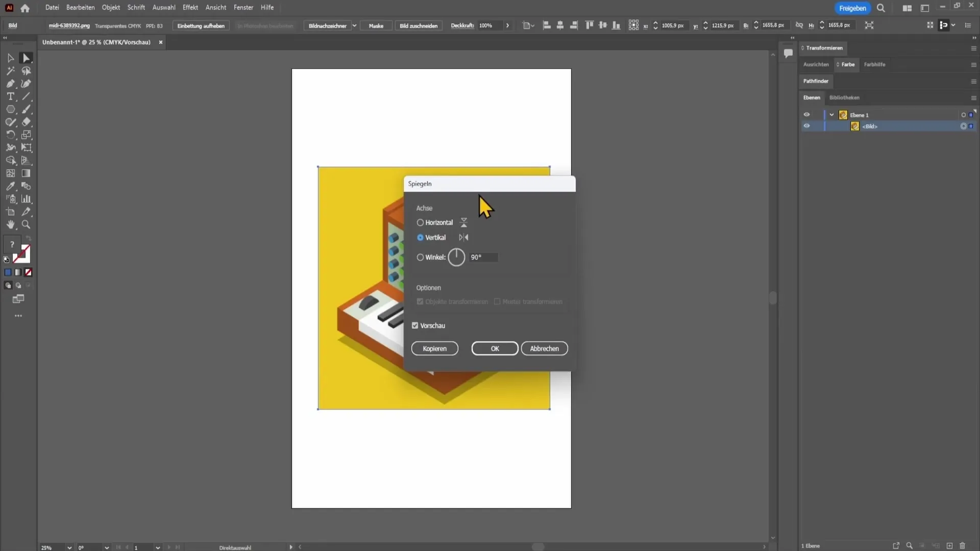The height and width of the screenshot is (551, 980).
Task: Reset to default fill and stroke
Action: [x=6, y=260]
